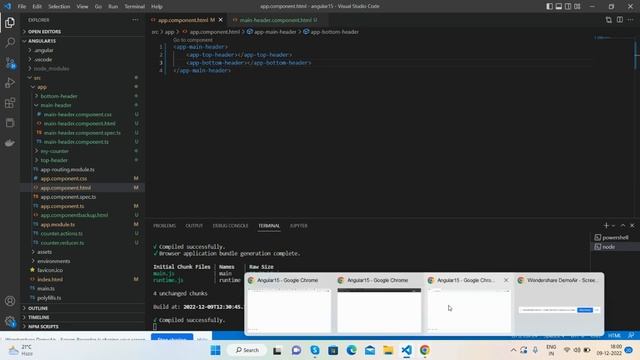Image resolution: width=640 pixels, height=360 pixels.
Task: Open Terminal menu
Action: (134, 7)
